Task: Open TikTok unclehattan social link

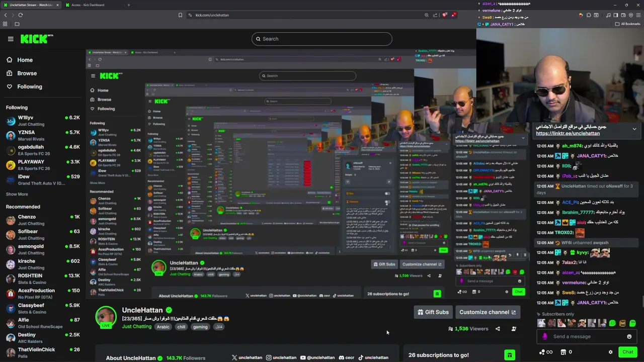Action: (x=373, y=357)
